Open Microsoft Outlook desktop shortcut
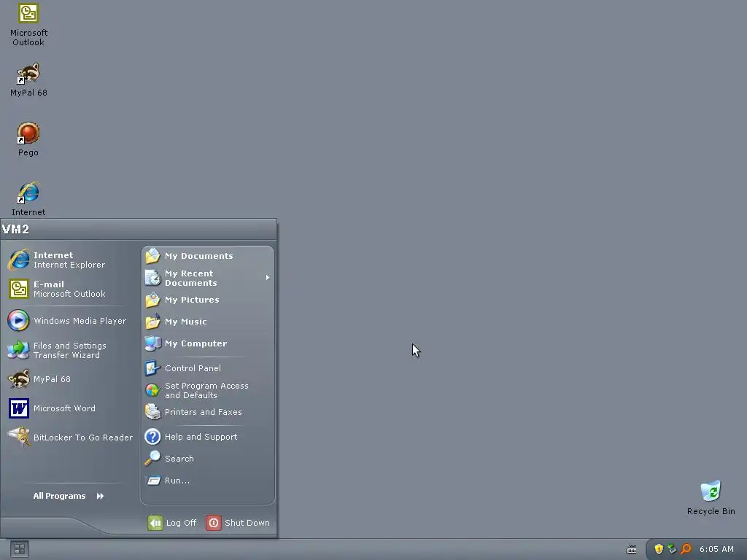This screenshot has width=747, height=560. [28, 24]
